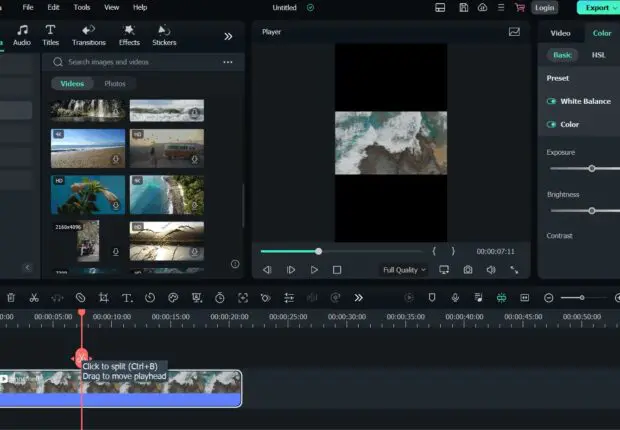Click the player progress slider handle

pyautogui.click(x=319, y=251)
